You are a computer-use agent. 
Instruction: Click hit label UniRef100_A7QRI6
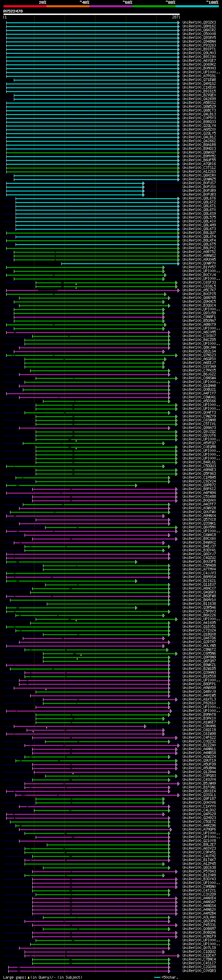[199, 164]
